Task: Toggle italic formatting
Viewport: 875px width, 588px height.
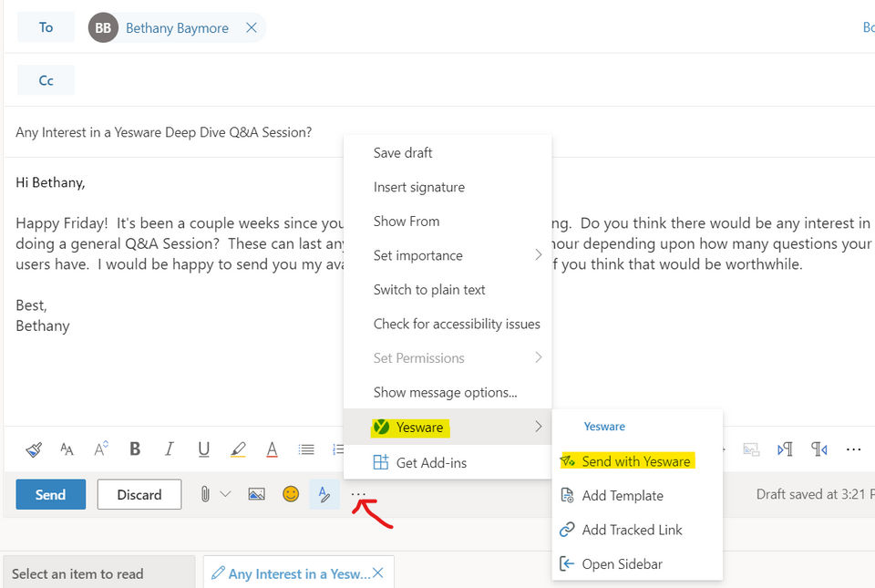Action: tap(169, 449)
